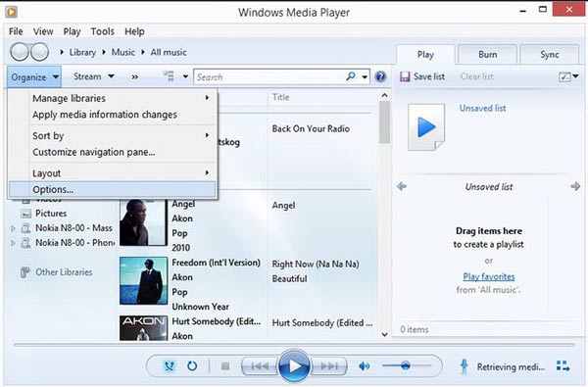The height and width of the screenshot is (387, 588).
Task: Open the Organize dropdown
Action: (x=34, y=76)
